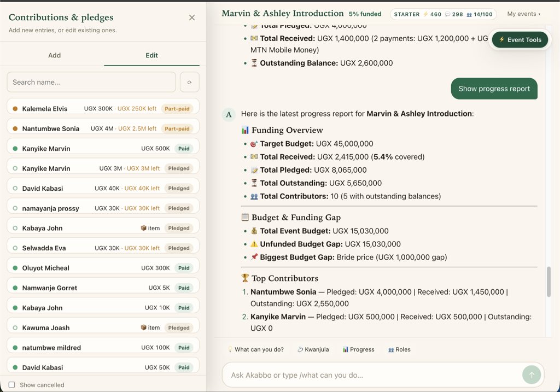Click the Progress suggestion chip

(359, 349)
